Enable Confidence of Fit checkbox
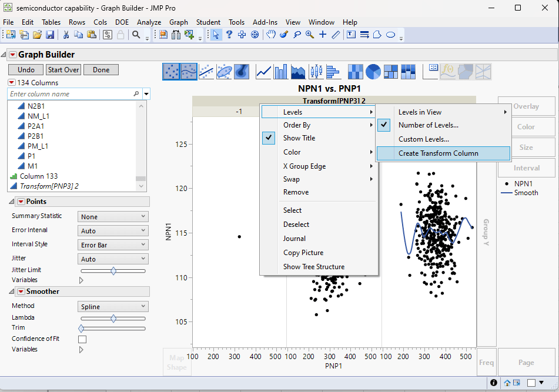 82,339
